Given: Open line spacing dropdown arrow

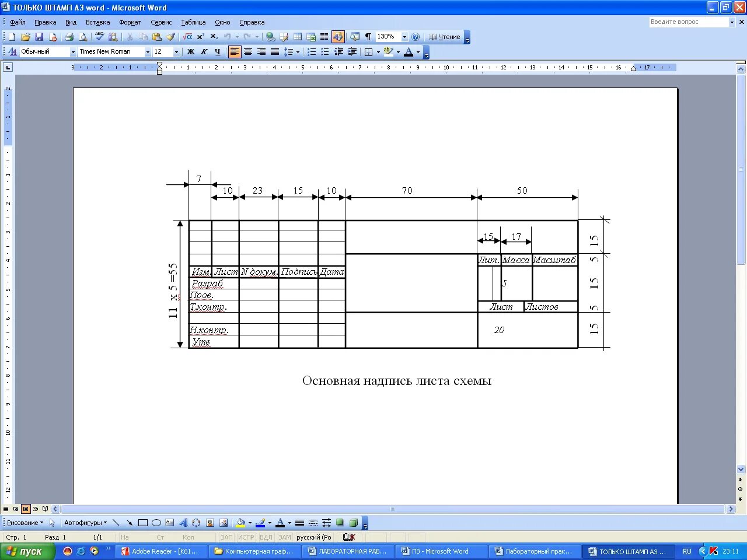Looking at the screenshot, I should [x=298, y=52].
